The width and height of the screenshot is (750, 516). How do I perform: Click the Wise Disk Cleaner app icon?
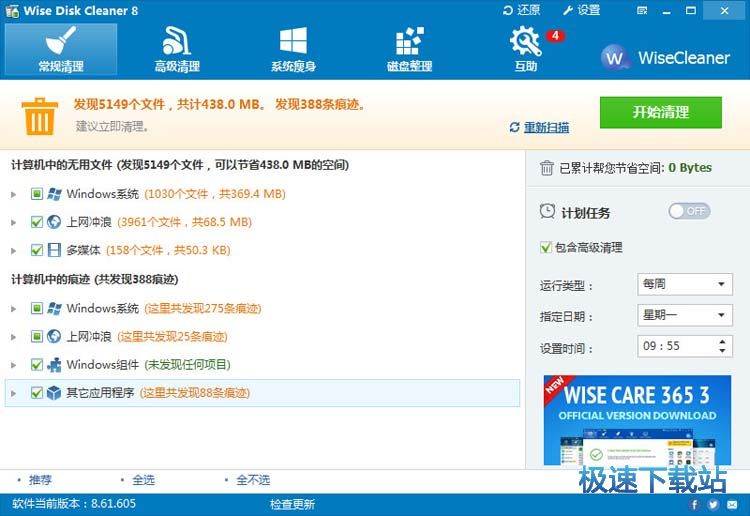tap(11, 11)
